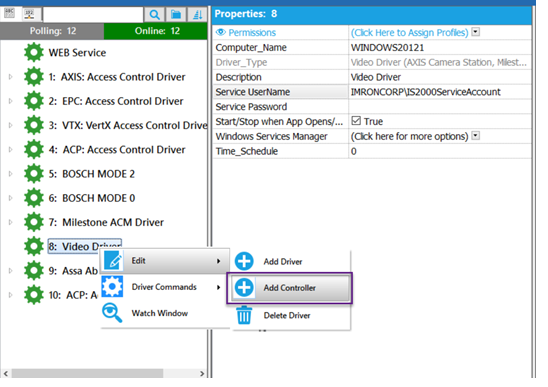Expand the 4: ACP driver tree node

coord(10,149)
